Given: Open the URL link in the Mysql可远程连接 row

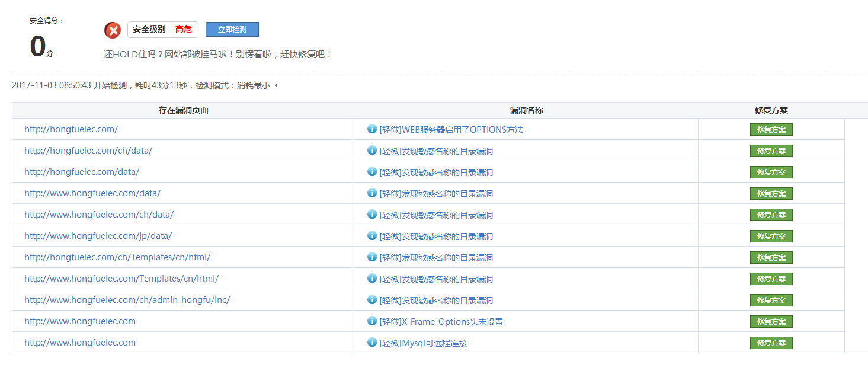Looking at the screenshot, I should pos(80,343).
